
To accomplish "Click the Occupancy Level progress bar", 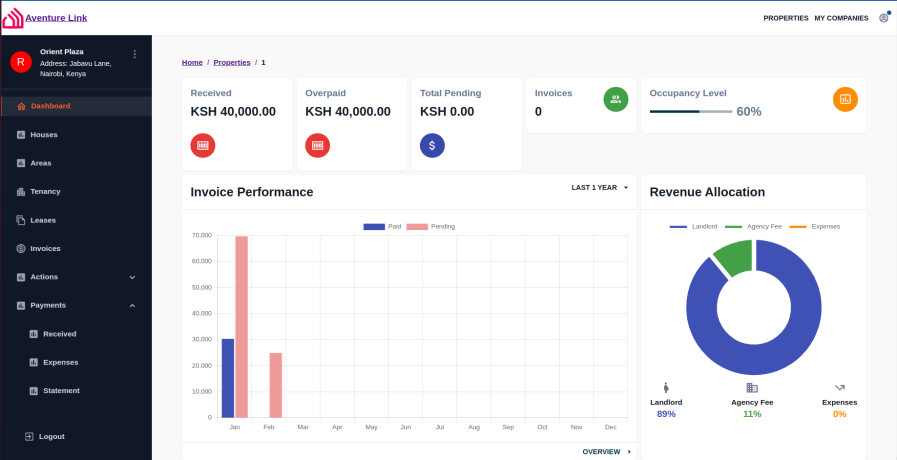I will tap(691, 112).
